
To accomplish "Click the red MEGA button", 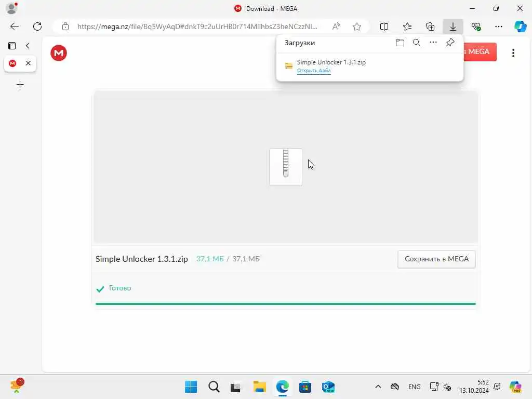I will pos(480,51).
